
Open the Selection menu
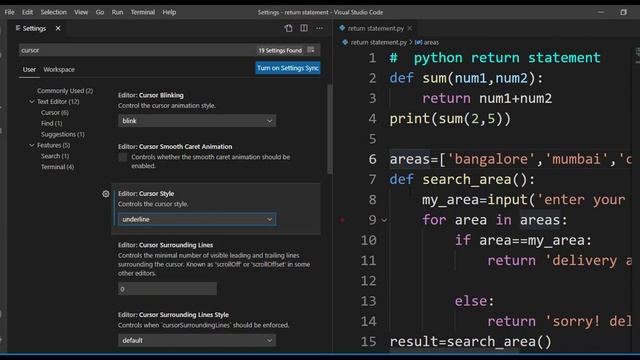click(x=53, y=12)
